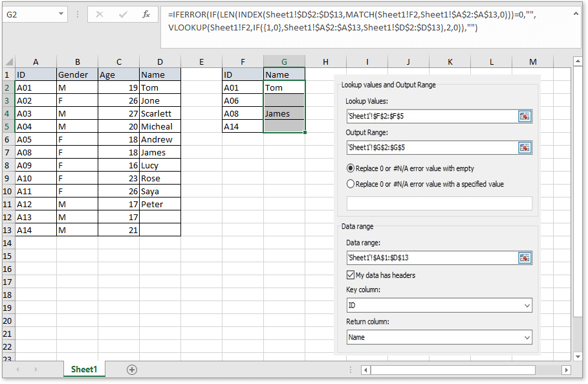Click the horizontal scrollbar track
Image resolution: width=588 pixels, height=384 pixels.
[453, 370]
